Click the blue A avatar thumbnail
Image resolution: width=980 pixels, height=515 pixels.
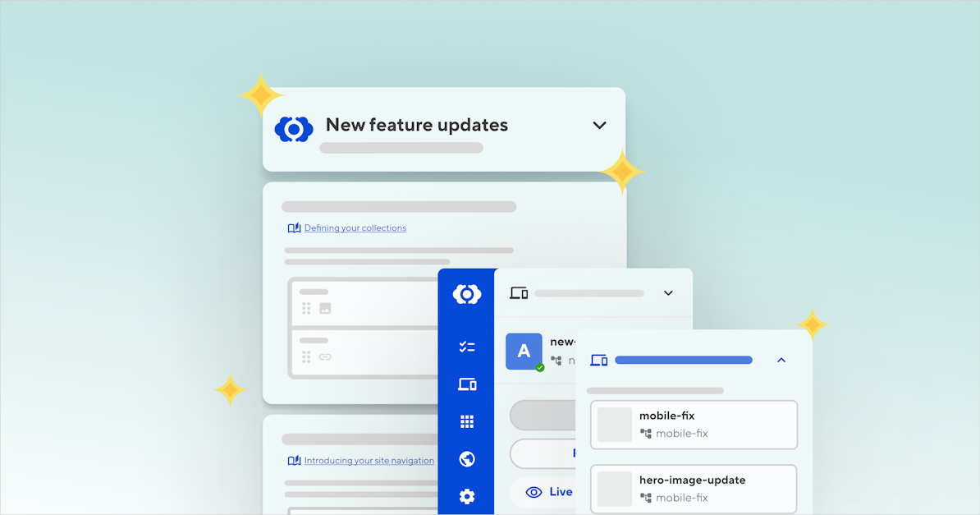[x=524, y=352]
